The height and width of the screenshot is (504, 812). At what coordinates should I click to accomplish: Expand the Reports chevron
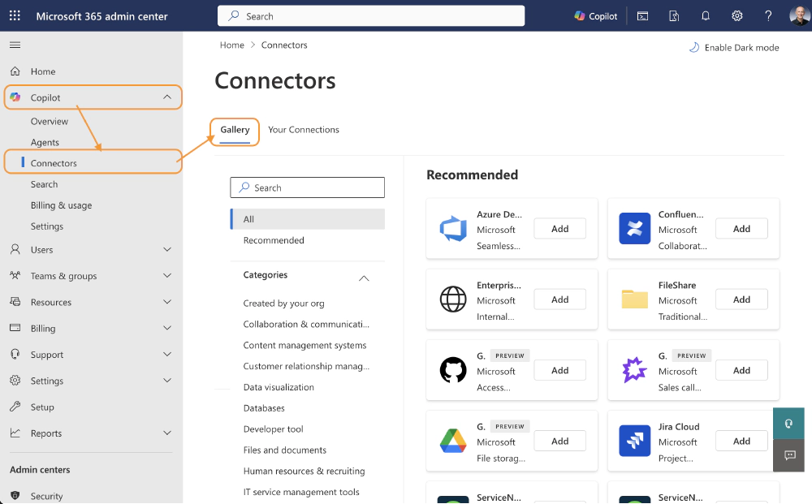click(167, 433)
